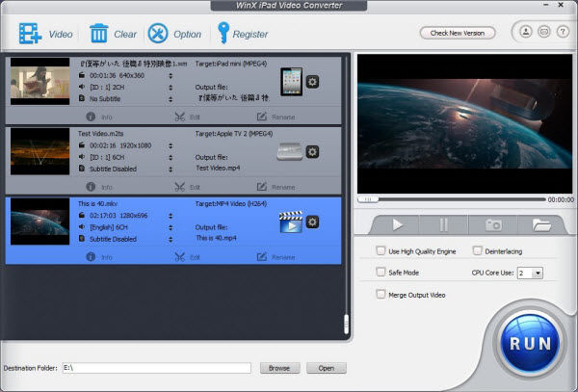Click Info icon for This is 40.mkv
The width and height of the screenshot is (578, 392).
[x=91, y=257]
